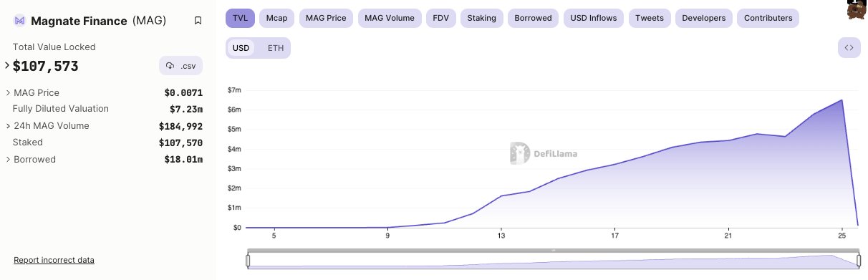Image resolution: width=868 pixels, height=280 pixels.
Task: Expand the 24h MAG Volume row
Action: [8, 126]
